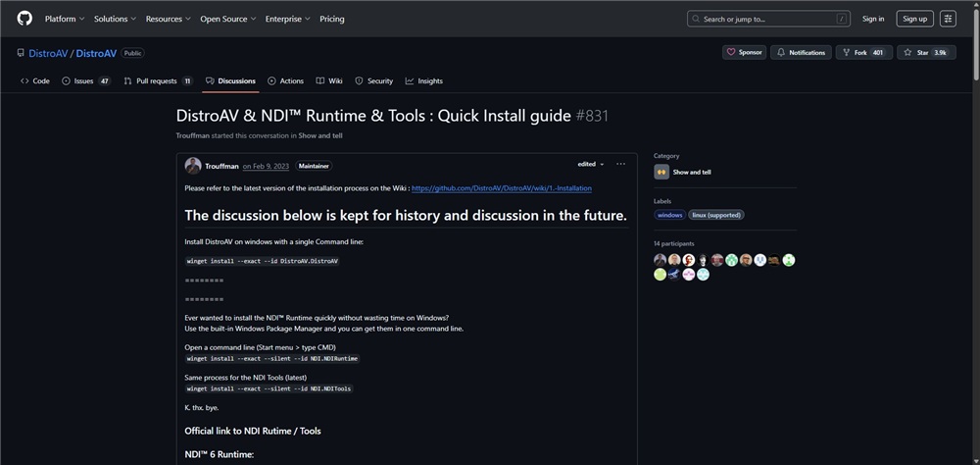Click the '14 participants' heading
The width and height of the screenshot is (980, 465).
[x=674, y=243]
